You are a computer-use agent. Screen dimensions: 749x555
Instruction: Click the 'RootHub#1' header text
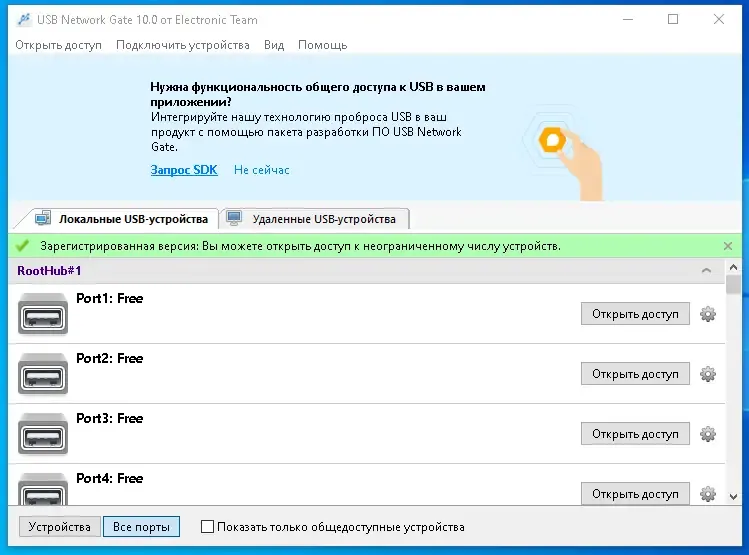49,271
